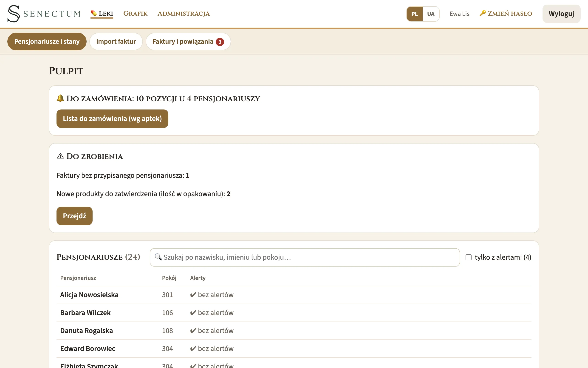Viewport: 588px width, 368px height.
Task: Open Alicja Nowosielska's row
Action: point(294,295)
